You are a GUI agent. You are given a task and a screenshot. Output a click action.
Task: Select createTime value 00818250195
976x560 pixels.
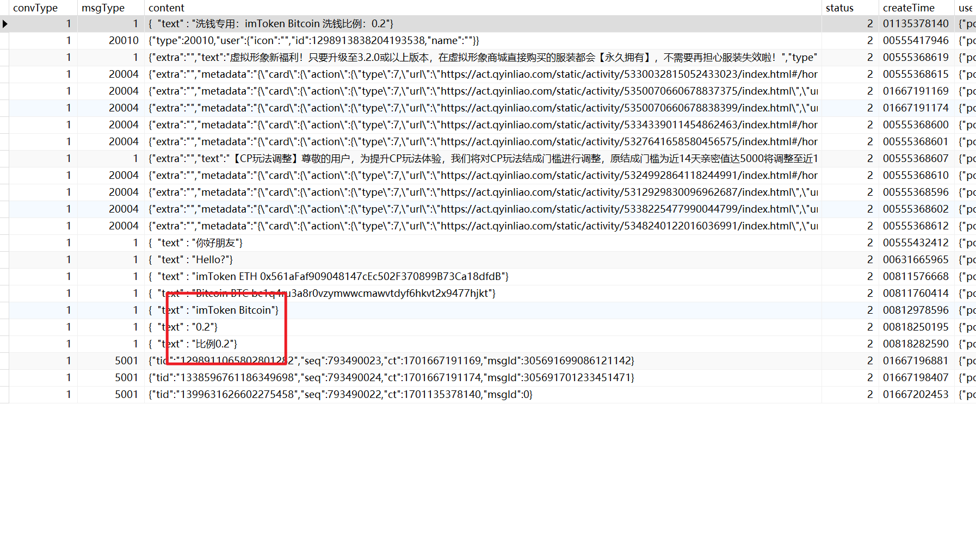click(x=916, y=327)
